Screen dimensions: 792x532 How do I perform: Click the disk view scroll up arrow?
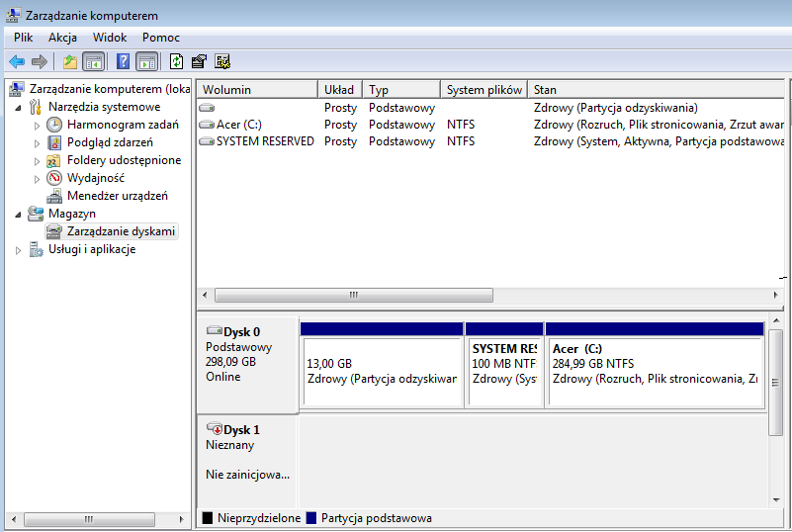tap(776, 320)
